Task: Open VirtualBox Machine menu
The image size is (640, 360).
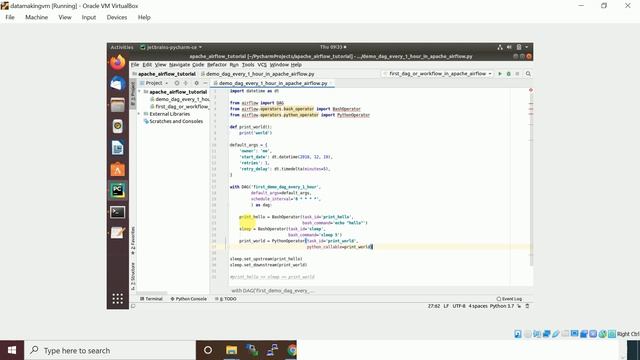Action: coord(36,17)
